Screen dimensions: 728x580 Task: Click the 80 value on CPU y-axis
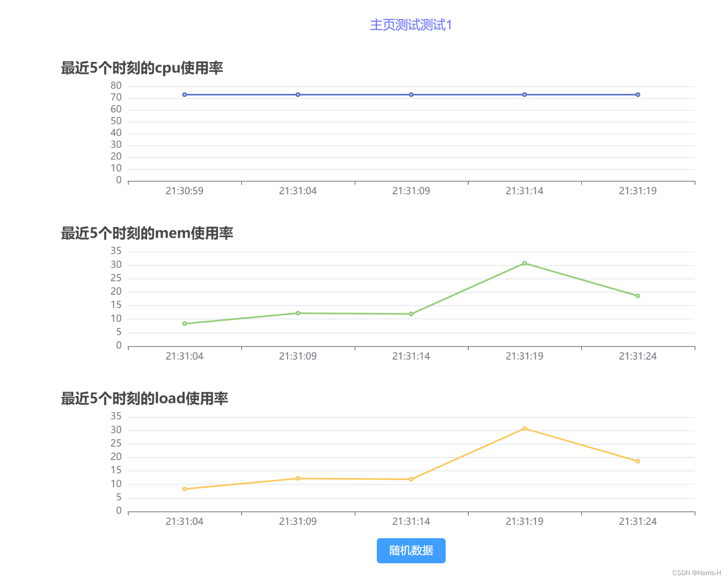116,86
